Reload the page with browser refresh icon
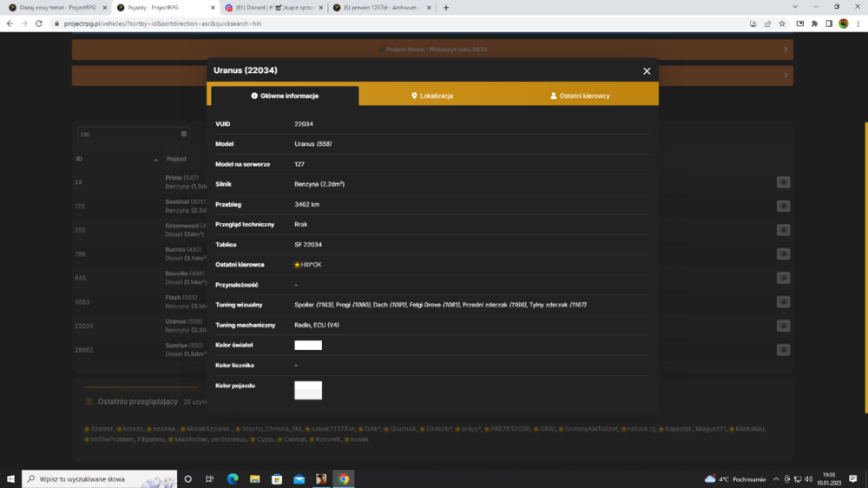Image resolution: width=868 pixels, height=488 pixels. point(39,23)
